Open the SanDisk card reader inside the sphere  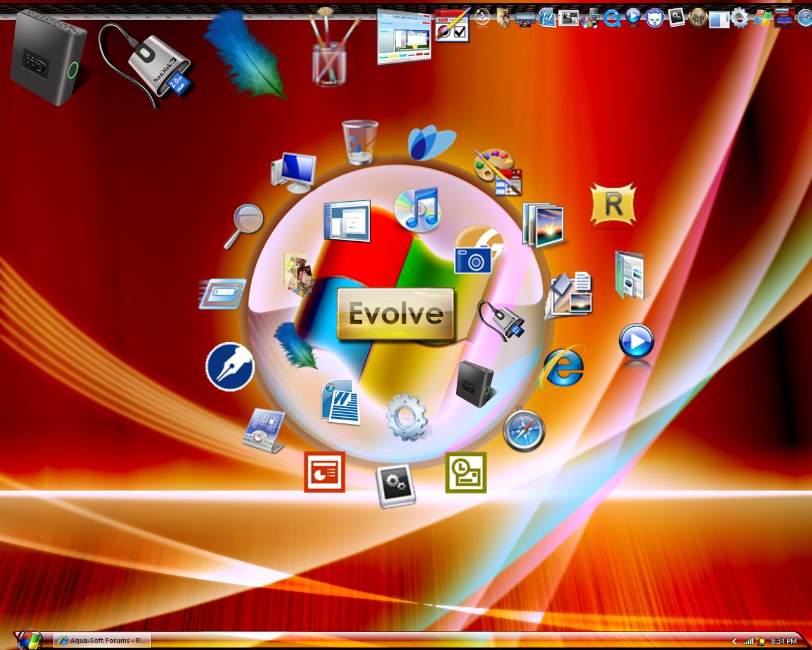[x=501, y=321]
